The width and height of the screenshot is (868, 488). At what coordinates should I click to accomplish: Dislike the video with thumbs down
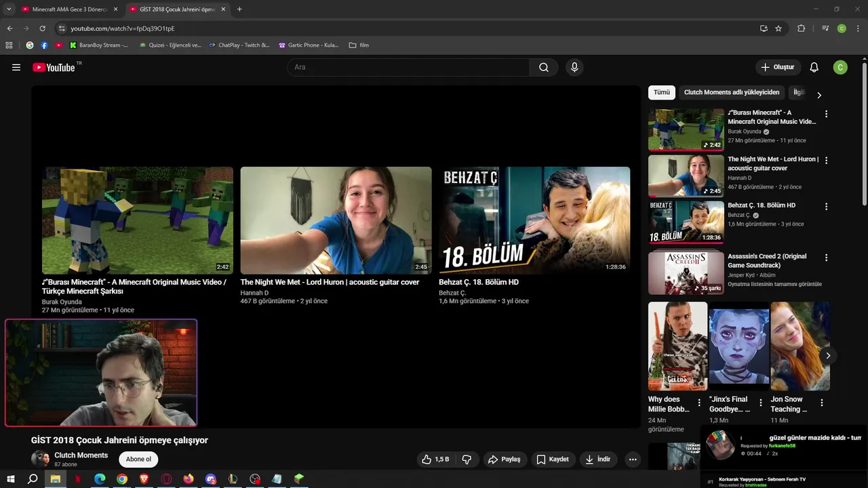coord(467,459)
